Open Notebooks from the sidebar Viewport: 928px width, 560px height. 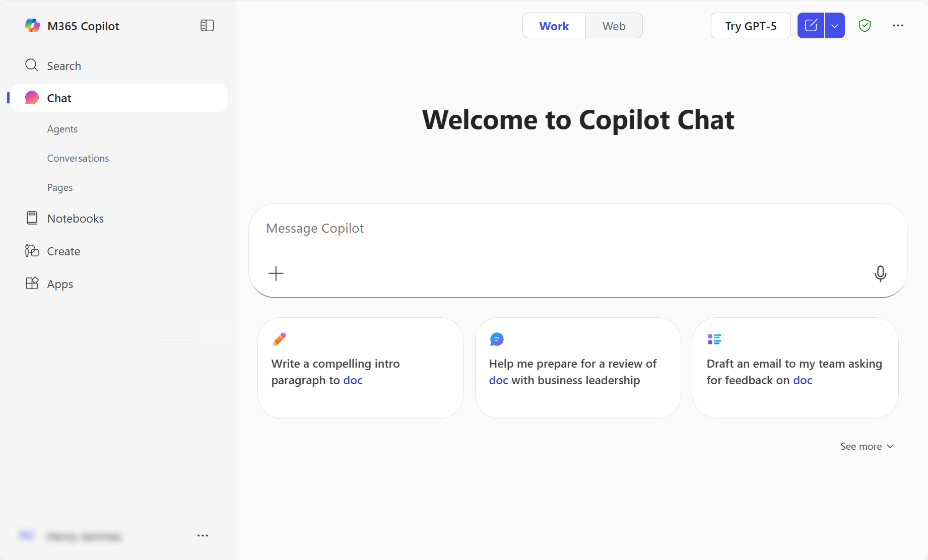[75, 219]
